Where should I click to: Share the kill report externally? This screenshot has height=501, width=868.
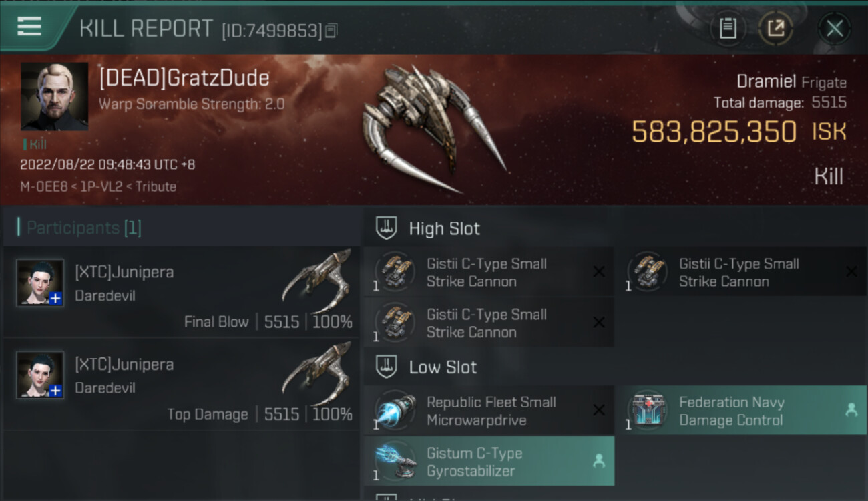[x=776, y=29]
